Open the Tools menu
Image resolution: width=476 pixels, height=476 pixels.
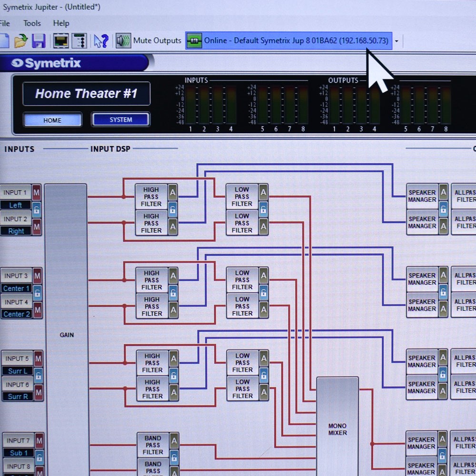click(x=32, y=23)
